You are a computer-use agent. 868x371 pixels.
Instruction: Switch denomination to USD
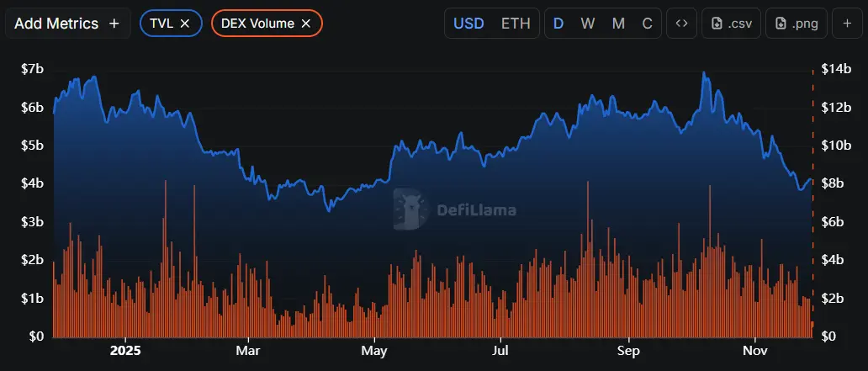click(468, 24)
